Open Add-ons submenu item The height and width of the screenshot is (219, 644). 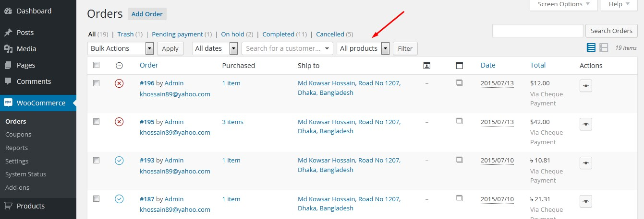(x=17, y=187)
